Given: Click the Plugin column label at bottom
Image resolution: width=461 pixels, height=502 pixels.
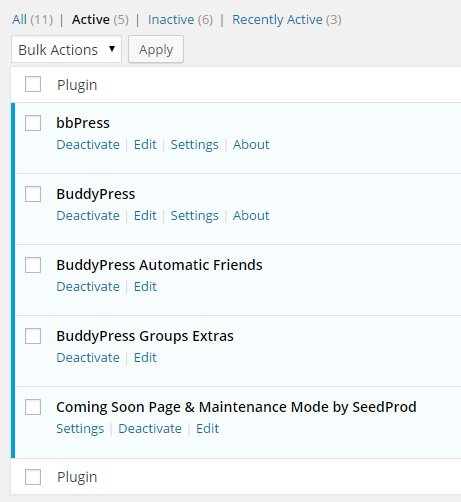Looking at the screenshot, I should 77,477.
